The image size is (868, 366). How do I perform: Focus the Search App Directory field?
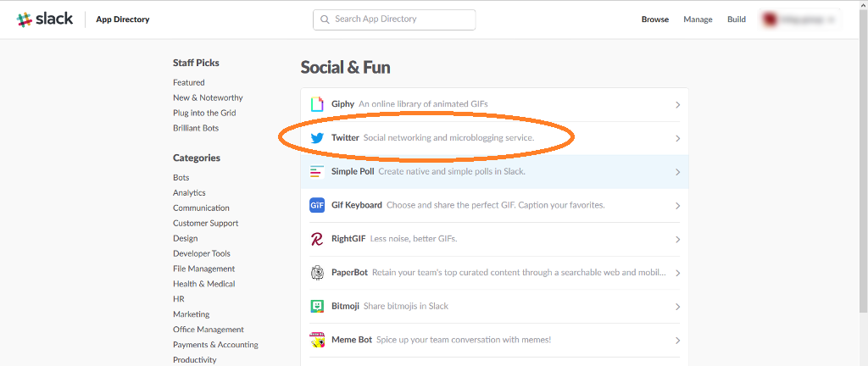[394, 19]
